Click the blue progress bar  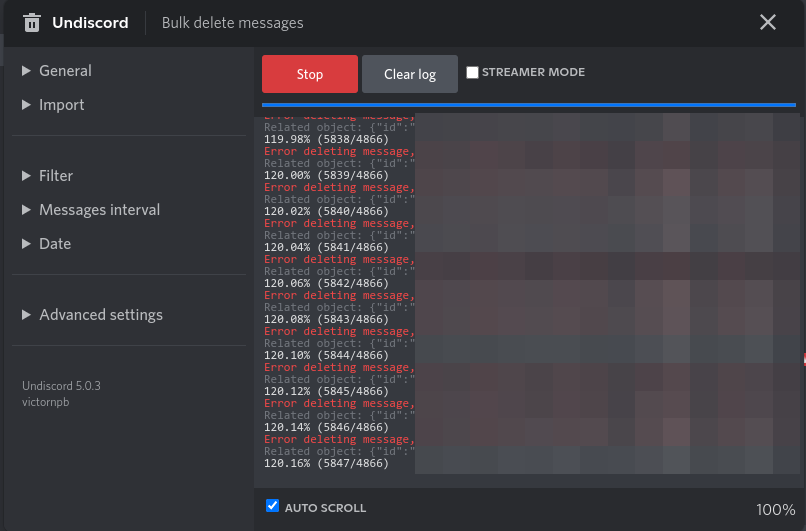pyautogui.click(x=529, y=105)
